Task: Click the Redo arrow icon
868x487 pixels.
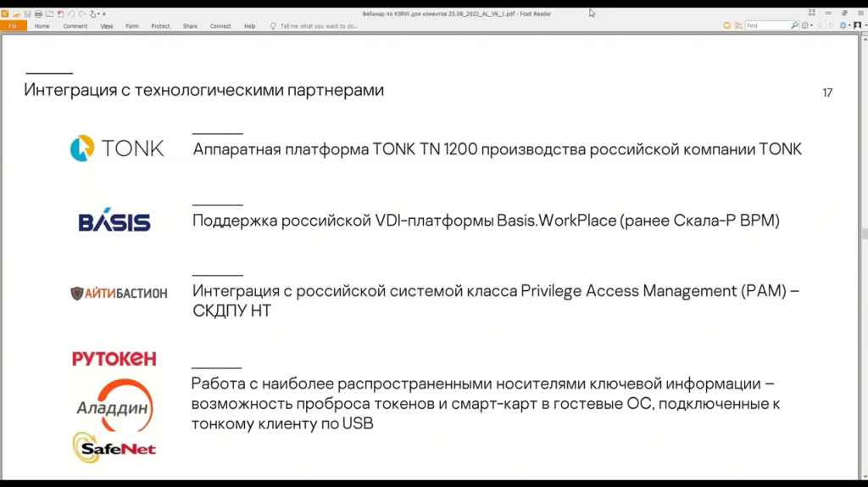Action: (x=82, y=14)
